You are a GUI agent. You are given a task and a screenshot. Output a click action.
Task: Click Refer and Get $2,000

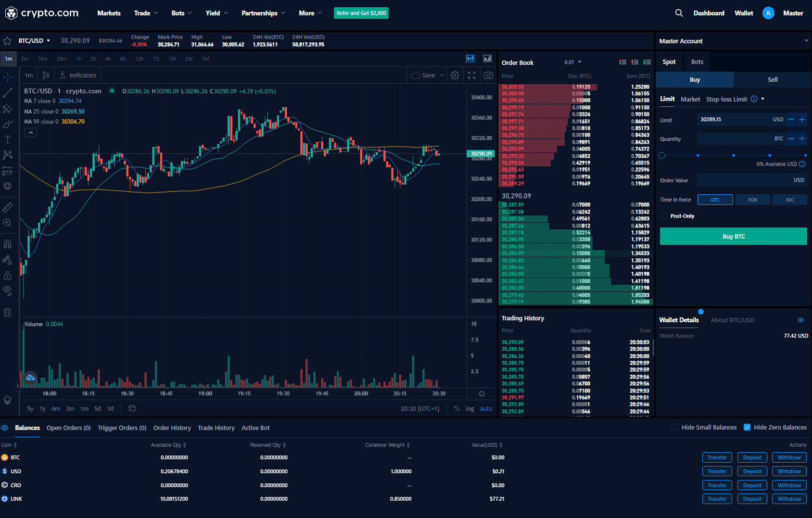pos(361,13)
